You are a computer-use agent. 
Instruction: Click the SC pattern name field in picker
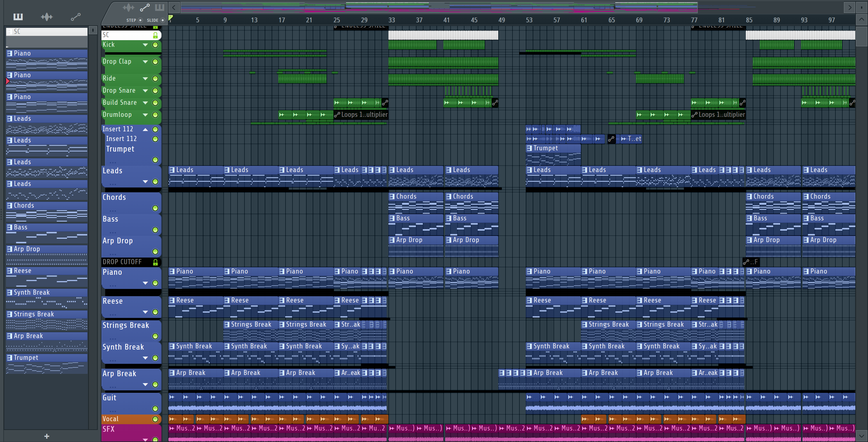point(47,32)
